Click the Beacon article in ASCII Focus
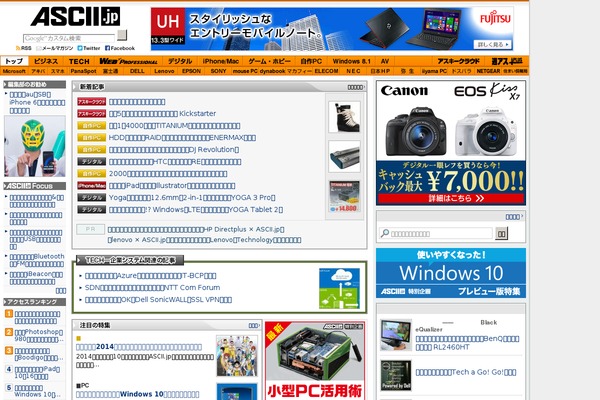The width and height of the screenshot is (600, 400). 36,278
